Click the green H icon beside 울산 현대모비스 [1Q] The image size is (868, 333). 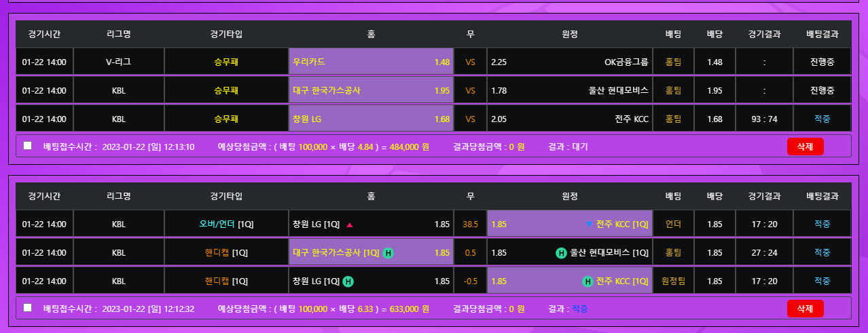[x=561, y=253]
